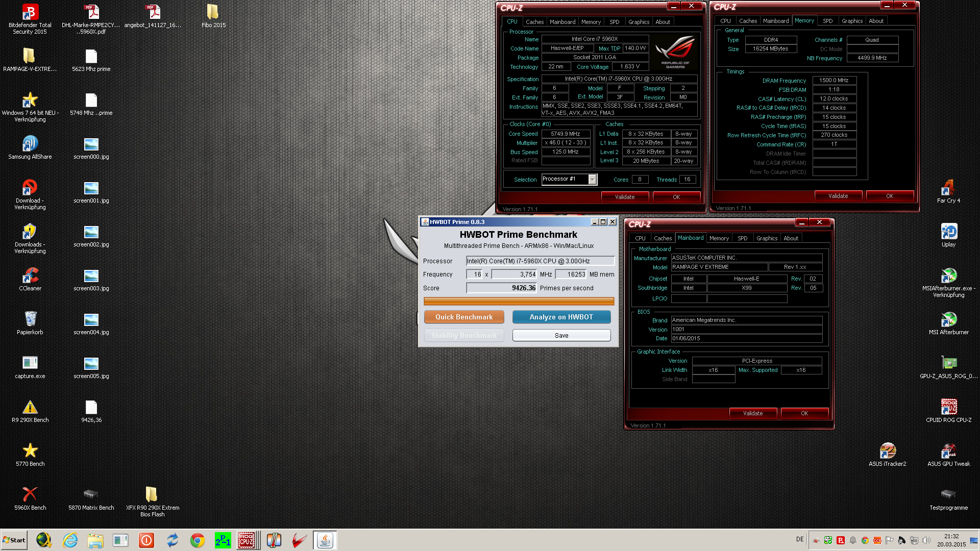Open the 5870 Matrix Bench icon
The image size is (980, 551).
(91, 498)
